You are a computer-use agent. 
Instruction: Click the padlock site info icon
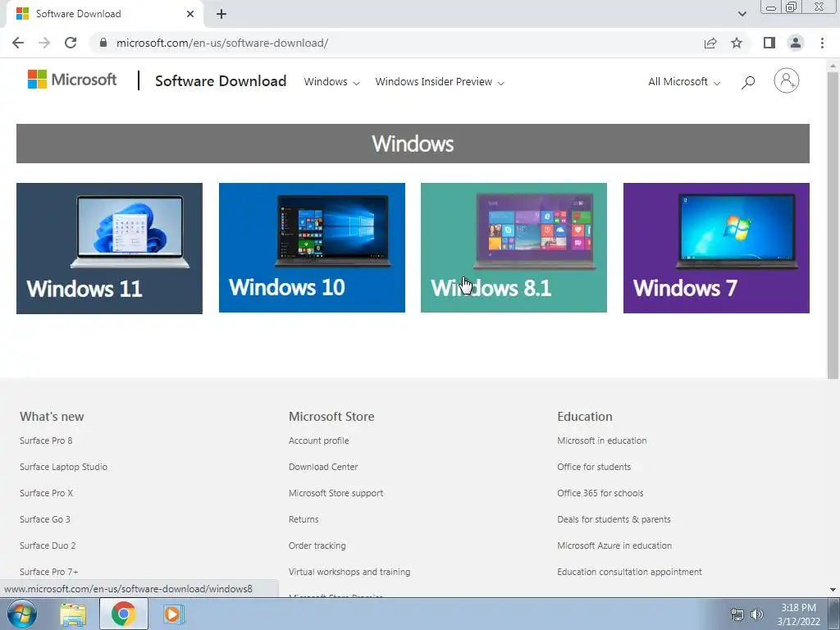(103, 43)
